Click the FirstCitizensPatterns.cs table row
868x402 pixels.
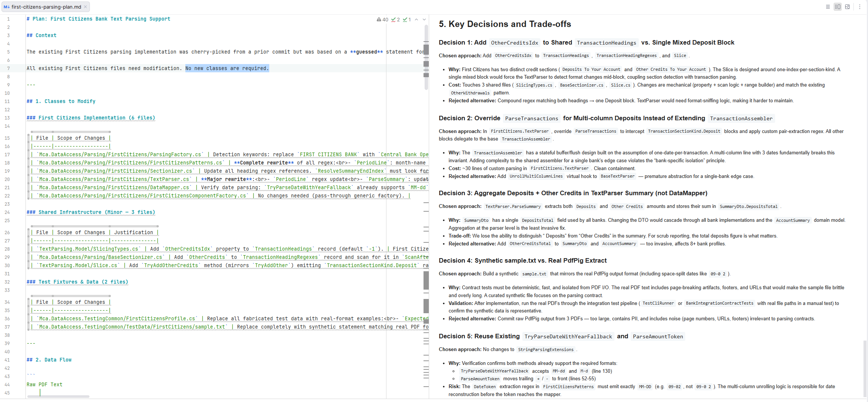(x=229, y=163)
